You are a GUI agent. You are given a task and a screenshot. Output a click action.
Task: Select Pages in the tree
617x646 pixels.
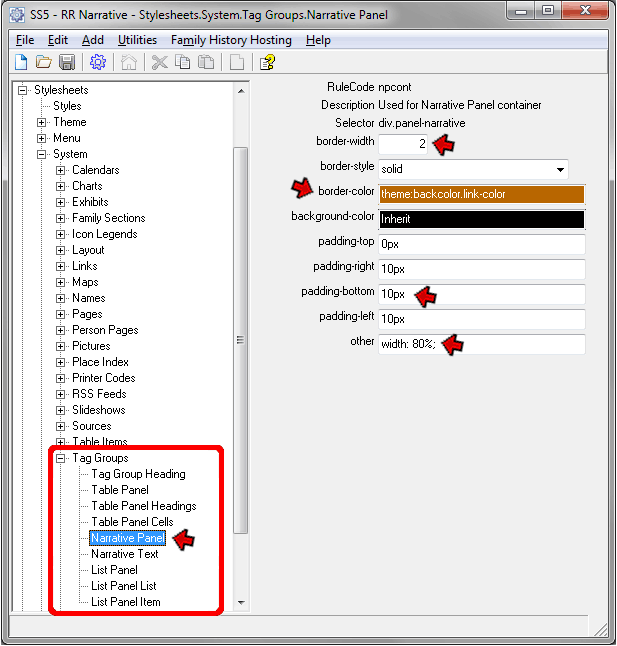click(87, 314)
